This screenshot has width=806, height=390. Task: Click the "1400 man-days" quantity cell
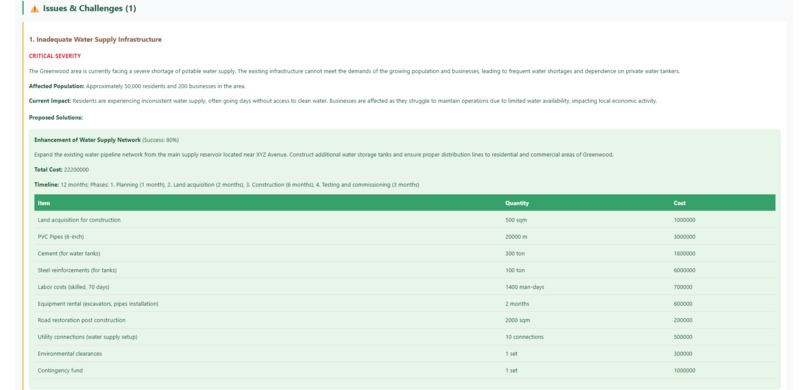coord(525,287)
